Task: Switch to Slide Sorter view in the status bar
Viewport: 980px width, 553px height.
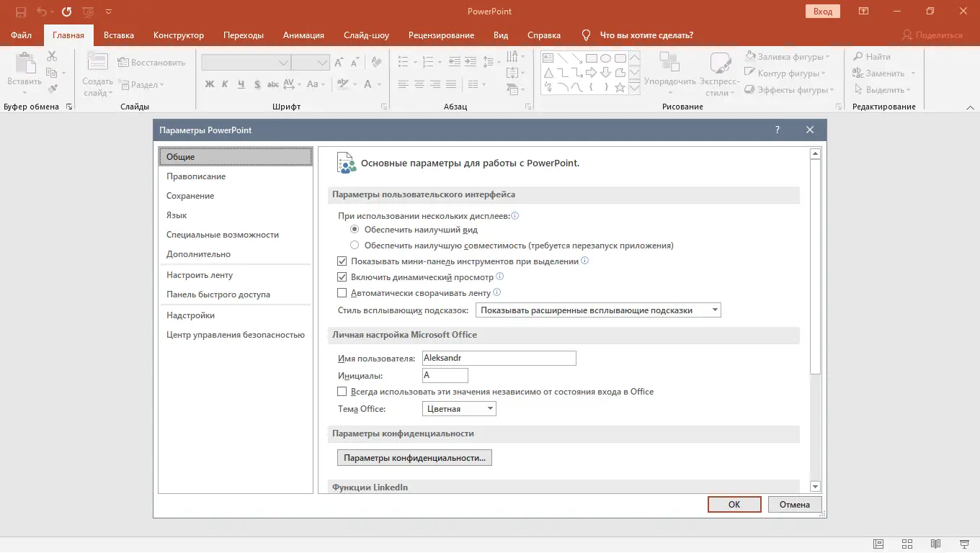Action: (x=907, y=544)
